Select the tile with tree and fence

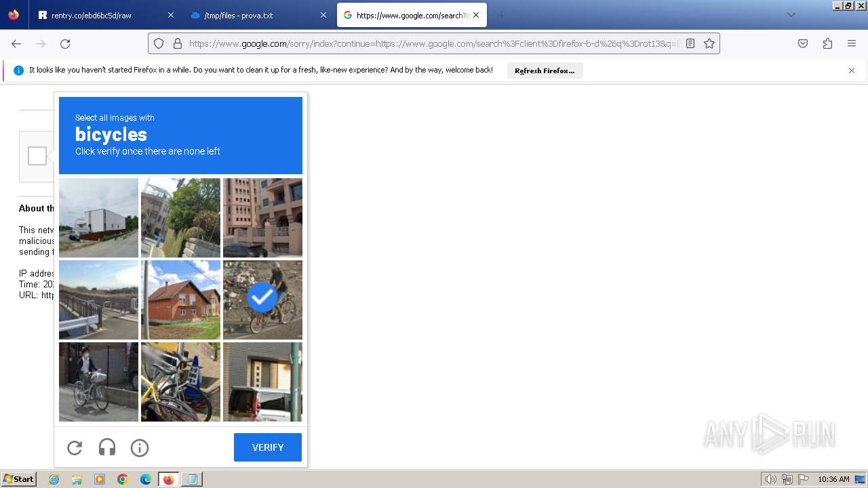pyautogui.click(x=180, y=218)
